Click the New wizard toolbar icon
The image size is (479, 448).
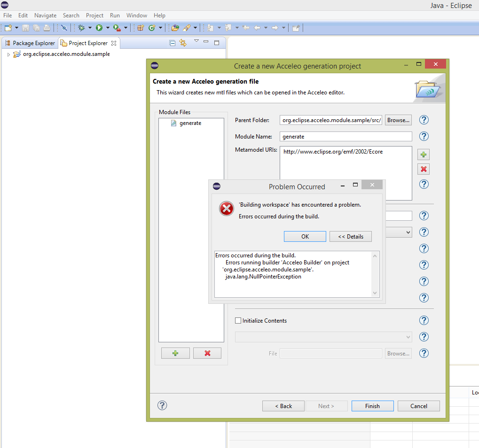coord(8,28)
